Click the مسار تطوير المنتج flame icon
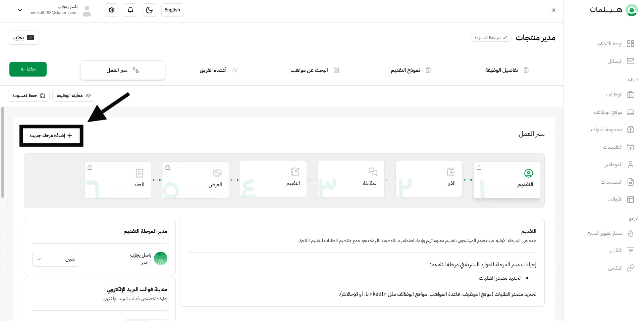Image resolution: width=644 pixels, height=321 pixels. pyautogui.click(x=631, y=233)
